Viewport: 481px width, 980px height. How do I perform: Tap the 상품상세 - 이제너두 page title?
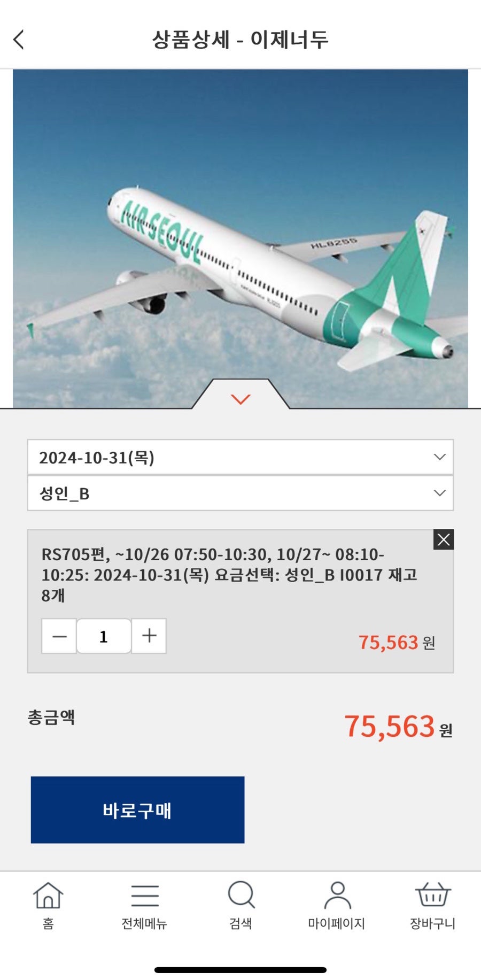[240, 40]
